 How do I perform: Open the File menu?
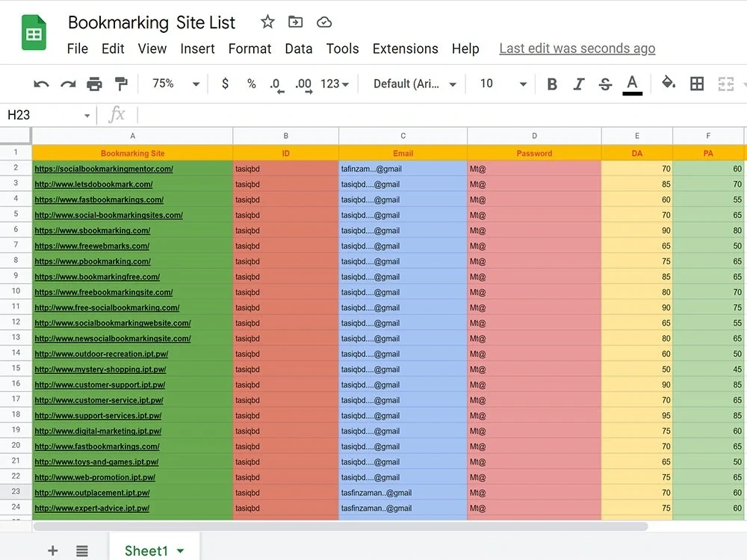77,49
